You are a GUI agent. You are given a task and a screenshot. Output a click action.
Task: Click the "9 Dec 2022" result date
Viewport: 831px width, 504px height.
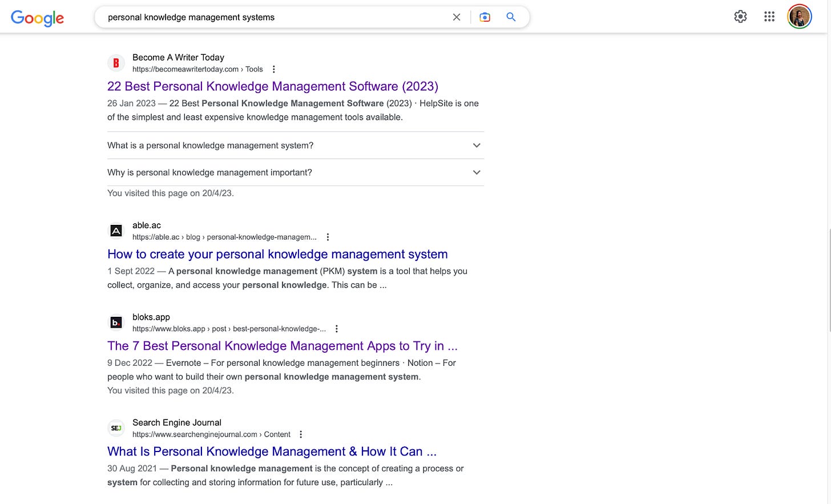click(x=130, y=363)
